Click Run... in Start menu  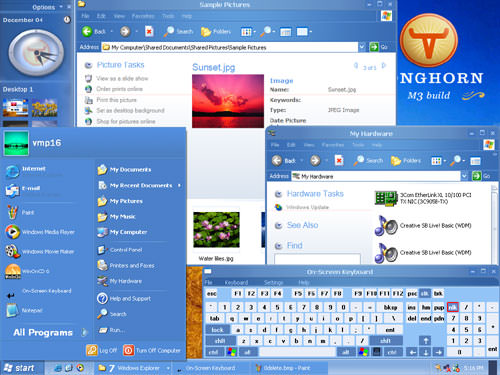coord(112,330)
